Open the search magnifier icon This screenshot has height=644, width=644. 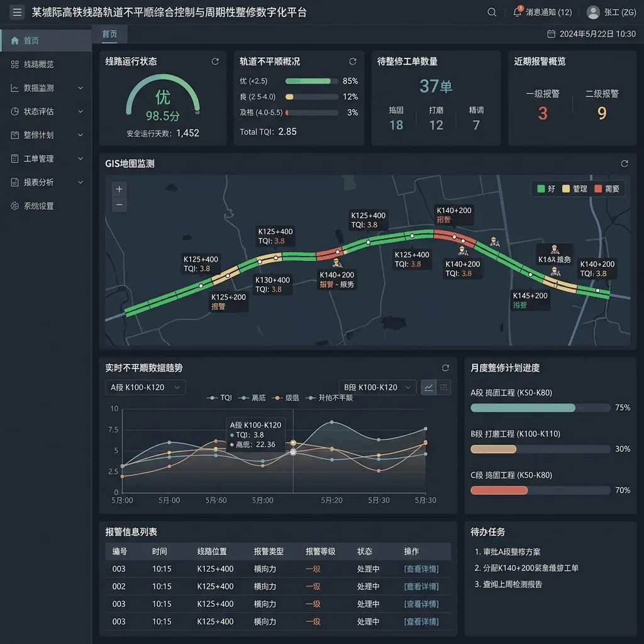[x=492, y=13]
